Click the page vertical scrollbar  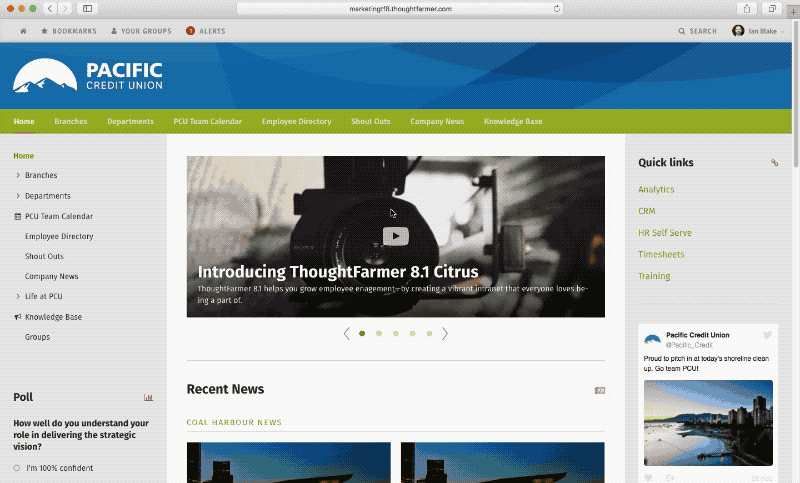(x=796, y=96)
